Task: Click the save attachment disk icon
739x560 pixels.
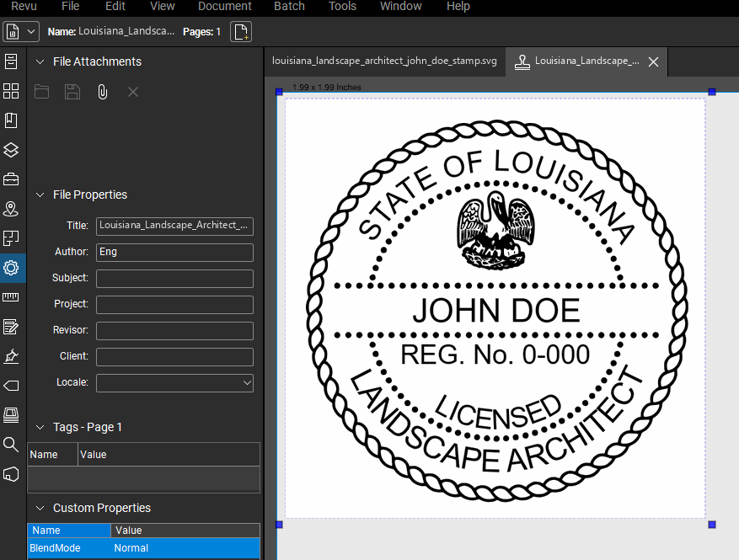Action: (x=72, y=92)
